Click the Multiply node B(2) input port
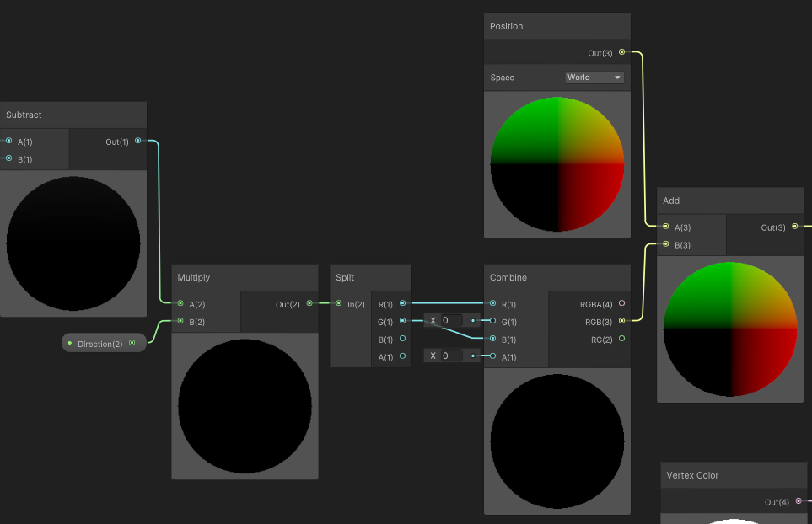Viewport: 812px width, 524px height. point(180,321)
